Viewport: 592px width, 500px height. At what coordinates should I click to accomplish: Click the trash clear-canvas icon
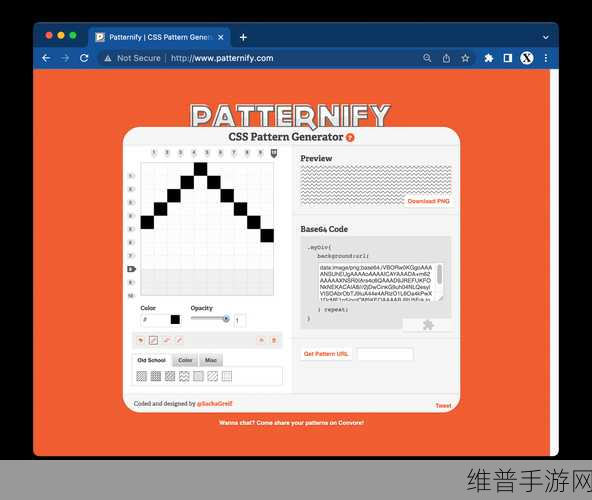tap(274, 340)
